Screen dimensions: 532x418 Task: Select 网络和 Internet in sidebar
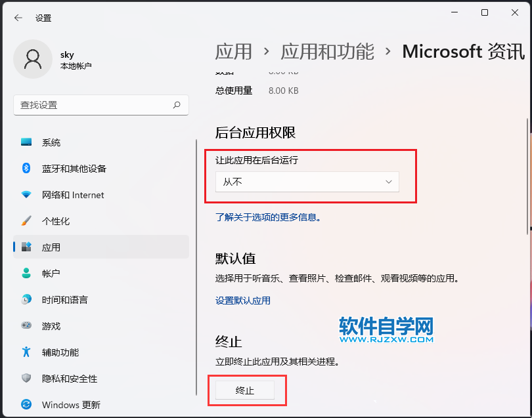click(72, 195)
